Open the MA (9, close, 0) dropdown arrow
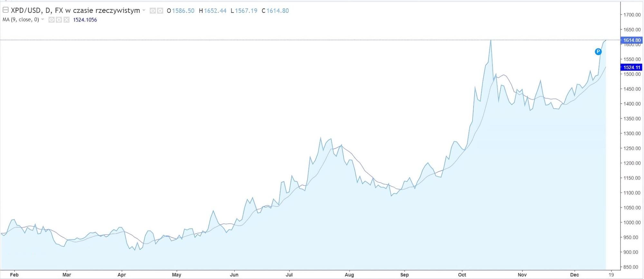The height and width of the screenshot is (279, 644). coord(43,20)
